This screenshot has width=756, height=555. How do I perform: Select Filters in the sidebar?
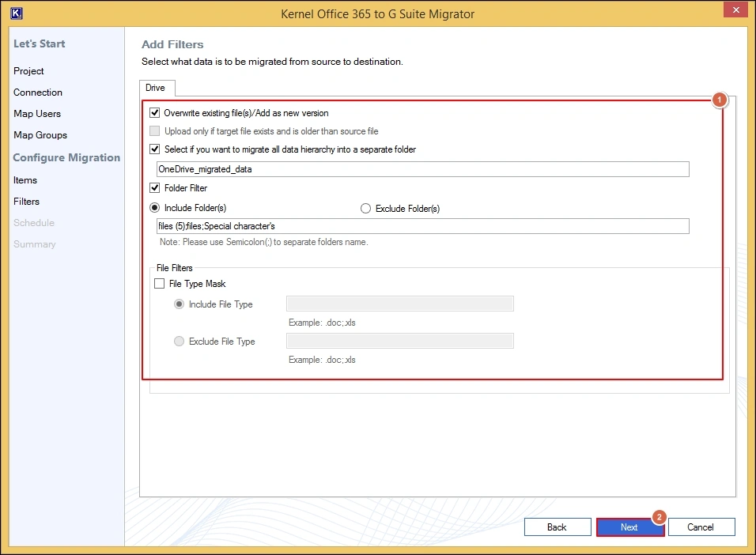pos(26,202)
